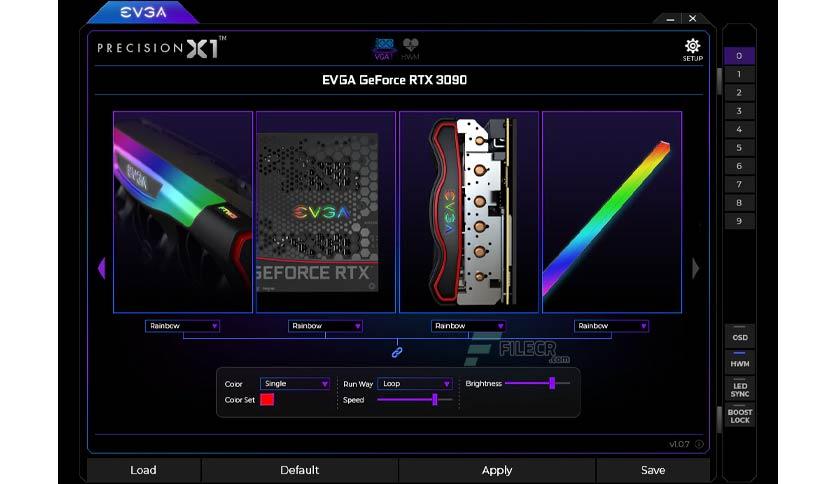Select profile 2

739,93
